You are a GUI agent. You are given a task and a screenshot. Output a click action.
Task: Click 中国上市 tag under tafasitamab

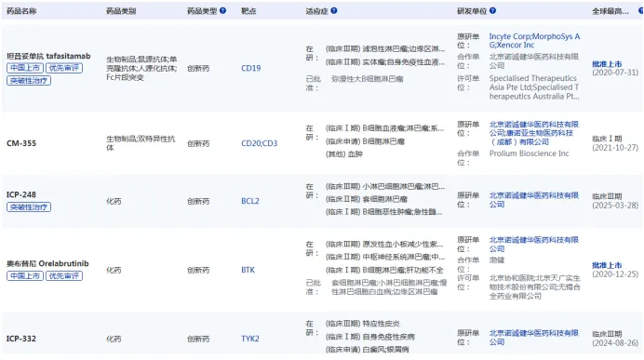pyautogui.click(x=25, y=68)
